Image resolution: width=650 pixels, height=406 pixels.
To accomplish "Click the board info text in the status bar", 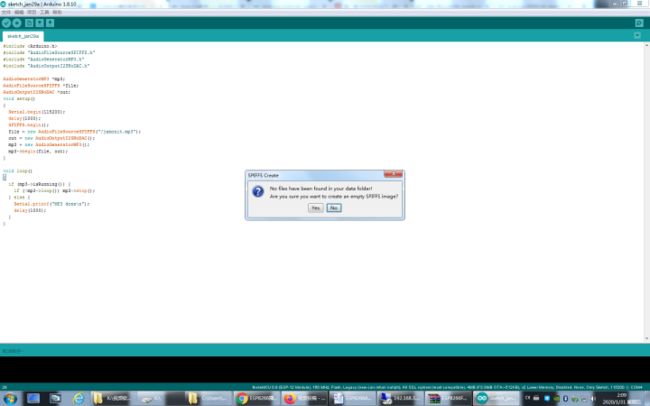I will 448,387.
